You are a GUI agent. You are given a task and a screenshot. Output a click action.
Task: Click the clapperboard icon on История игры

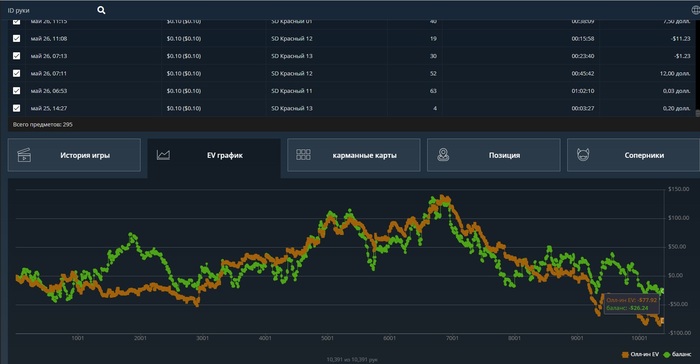[24, 155]
